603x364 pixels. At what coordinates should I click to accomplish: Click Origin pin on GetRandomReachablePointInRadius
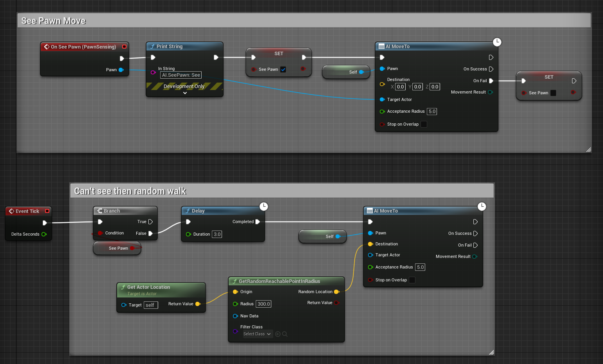tap(235, 292)
